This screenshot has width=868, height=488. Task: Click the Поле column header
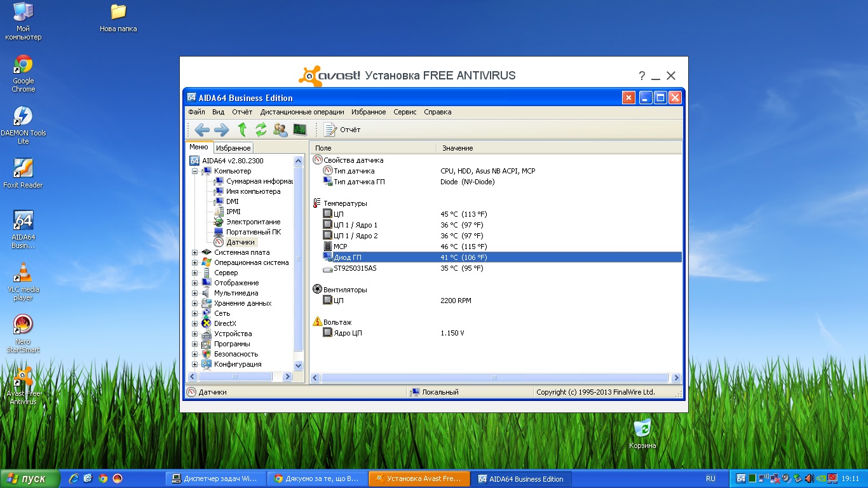[373, 148]
